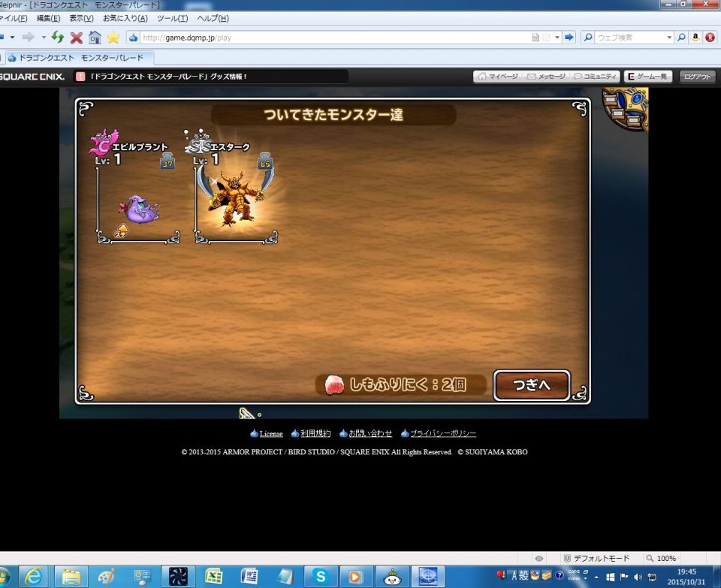Open Word from the taskbar
Image resolution: width=721 pixels, height=588 pixels.
click(249, 577)
